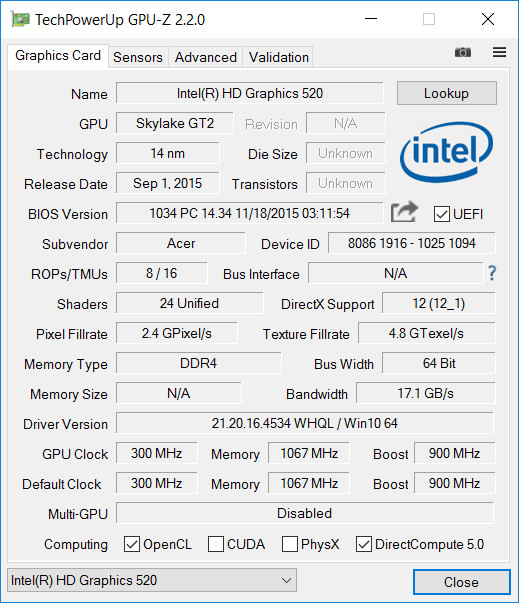The image size is (519, 603).
Task: Click the Lookup button
Action: click(x=446, y=93)
